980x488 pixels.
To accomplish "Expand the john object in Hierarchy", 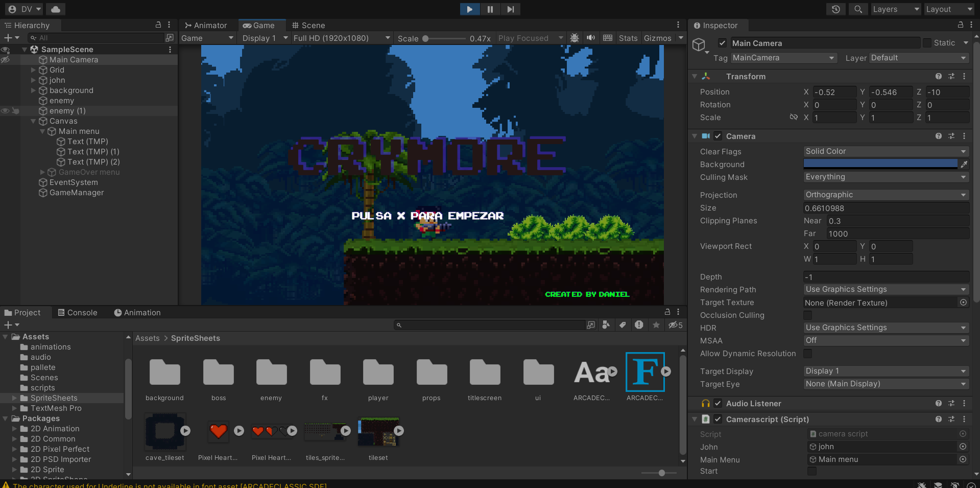I will coord(33,80).
